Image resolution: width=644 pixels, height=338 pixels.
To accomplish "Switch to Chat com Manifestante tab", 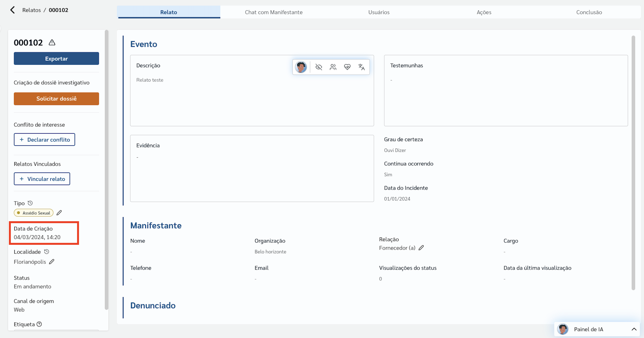I will coord(274,12).
